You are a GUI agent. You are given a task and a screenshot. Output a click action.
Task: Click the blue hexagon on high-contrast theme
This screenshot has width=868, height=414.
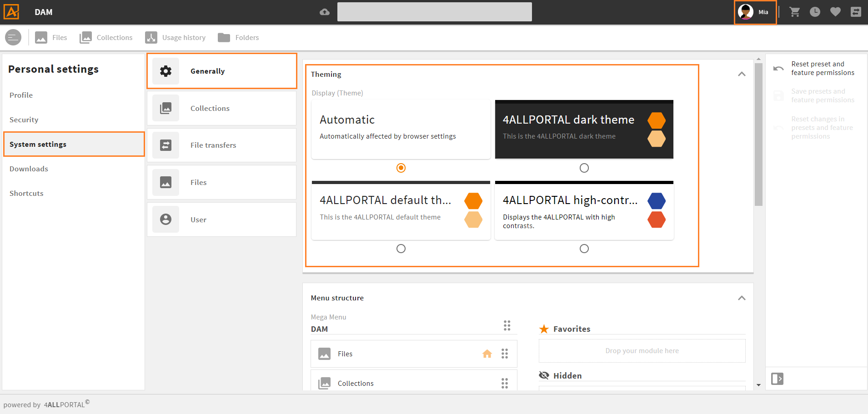pos(657,201)
